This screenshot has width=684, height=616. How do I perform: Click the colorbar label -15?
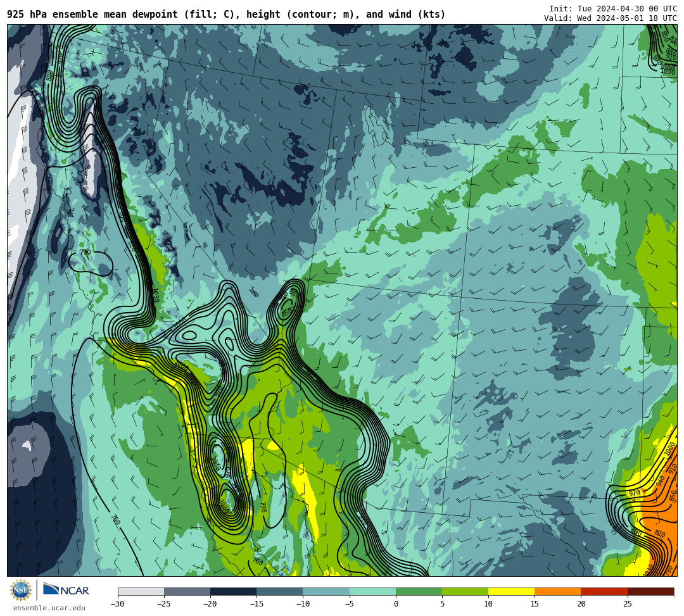[x=256, y=604]
